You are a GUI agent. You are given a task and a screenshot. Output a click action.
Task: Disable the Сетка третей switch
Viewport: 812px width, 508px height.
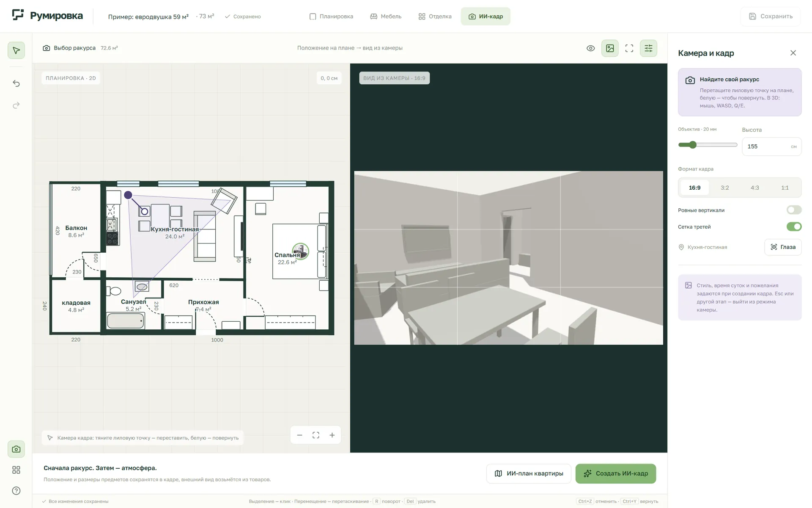(x=794, y=227)
